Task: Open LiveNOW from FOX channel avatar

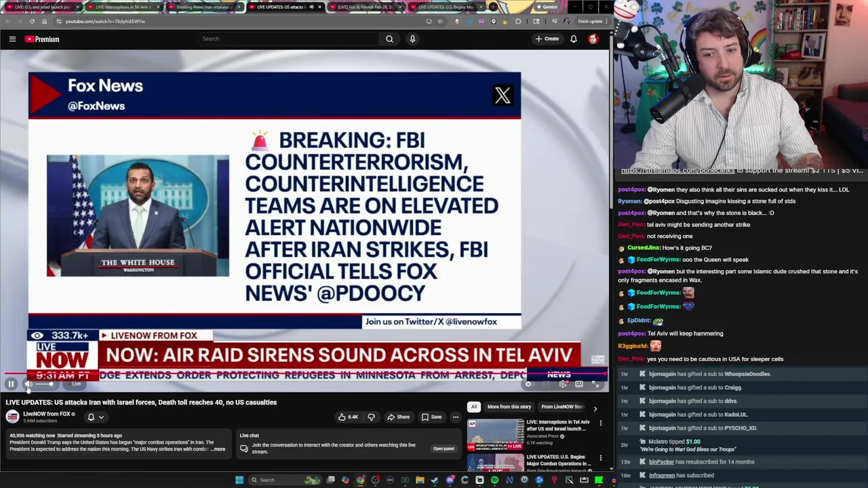Action: (12, 417)
